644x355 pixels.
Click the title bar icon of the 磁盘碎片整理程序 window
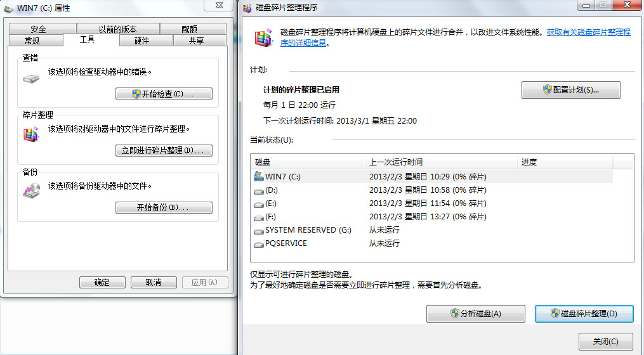[x=247, y=8]
